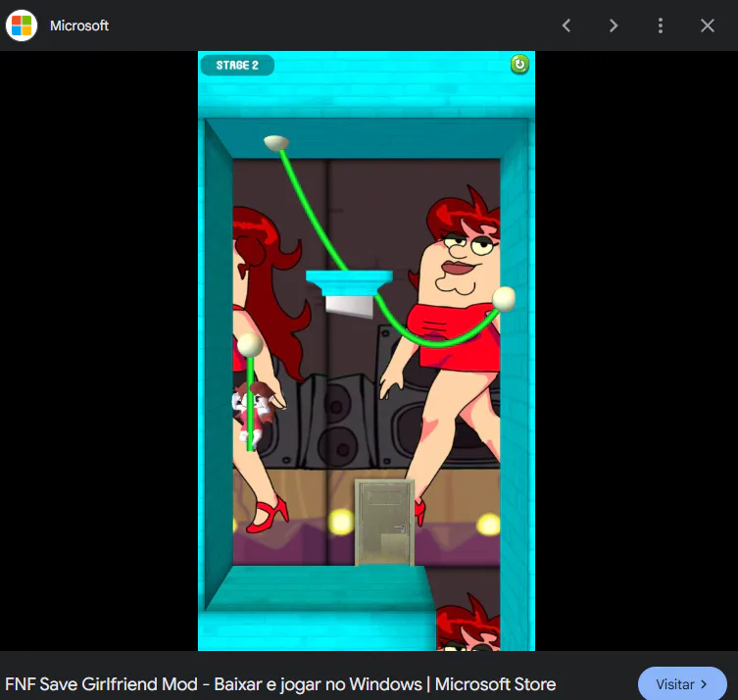Open the FNF Save Girlfriend Mod title link
Viewport: 738px width, 700px height.
point(280,684)
